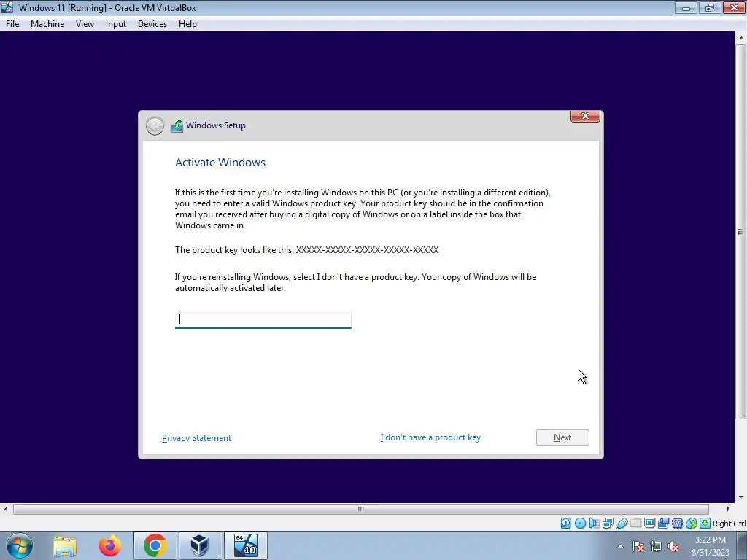Go back using the Windows Setup back arrow
747x560 pixels.
(x=155, y=125)
